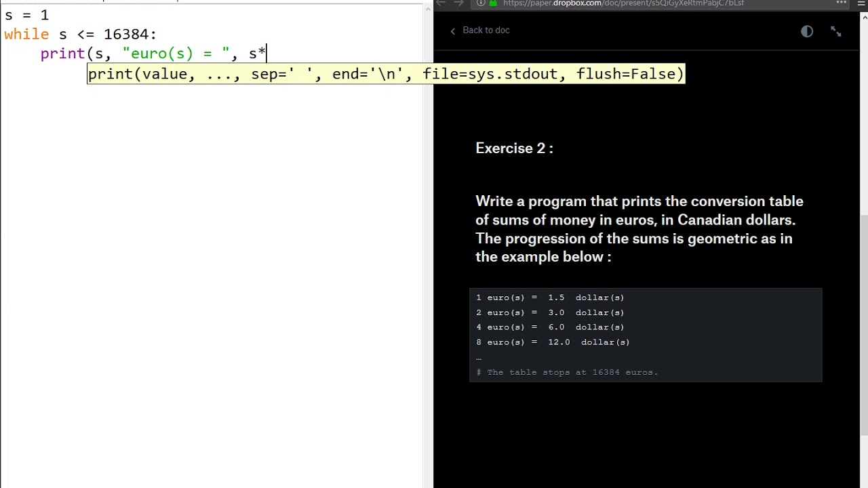Click the line "2 euro(s) = 3.0 dollar(s)"
The width and height of the screenshot is (868, 488).
tap(550, 312)
